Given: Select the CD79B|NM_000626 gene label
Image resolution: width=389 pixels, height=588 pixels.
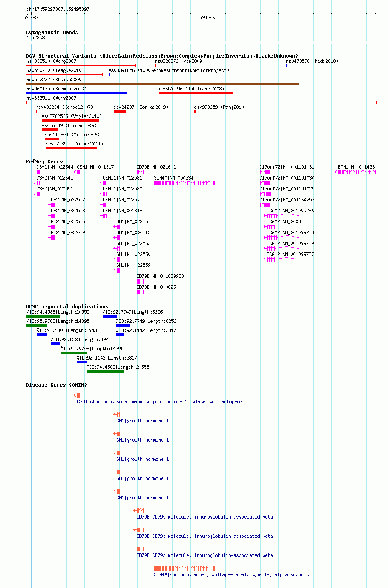Looking at the screenshot, I should (156, 287).
